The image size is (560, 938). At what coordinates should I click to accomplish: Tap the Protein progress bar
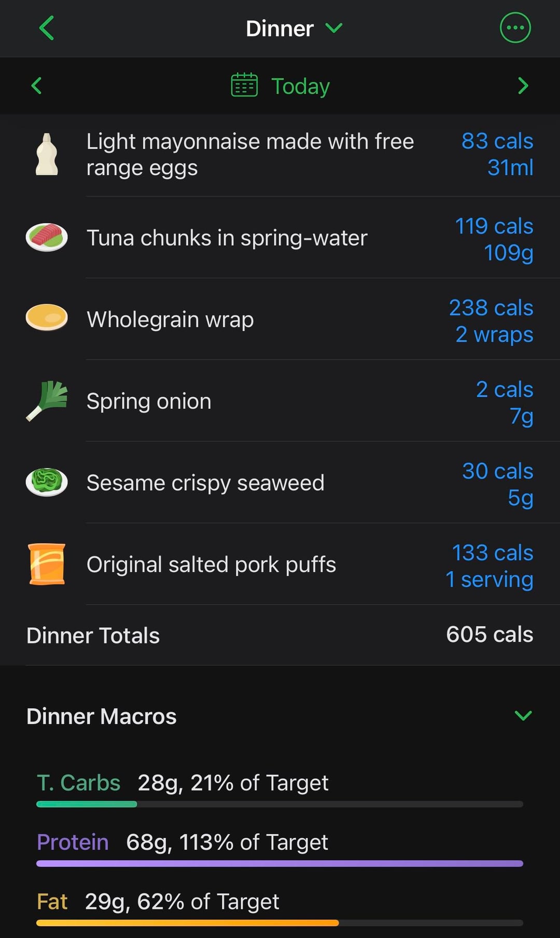279,863
